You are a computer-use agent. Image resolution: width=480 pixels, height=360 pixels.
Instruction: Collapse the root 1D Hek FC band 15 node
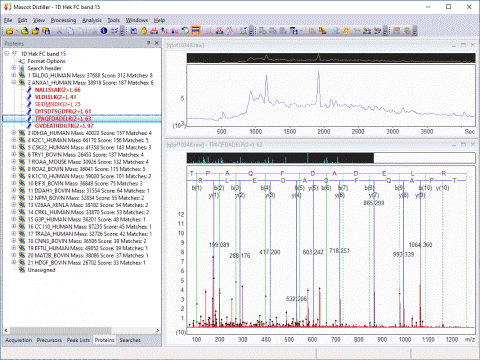tap(7, 53)
